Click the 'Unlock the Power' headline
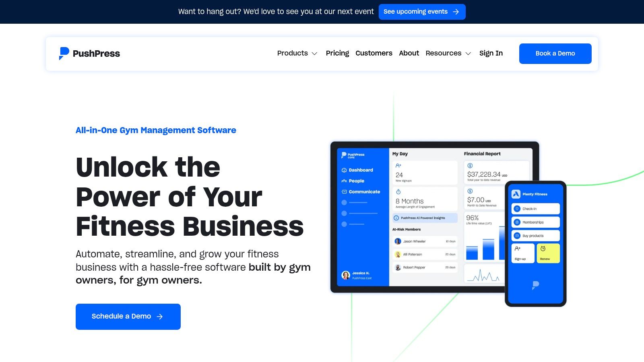 pos(190,197)
